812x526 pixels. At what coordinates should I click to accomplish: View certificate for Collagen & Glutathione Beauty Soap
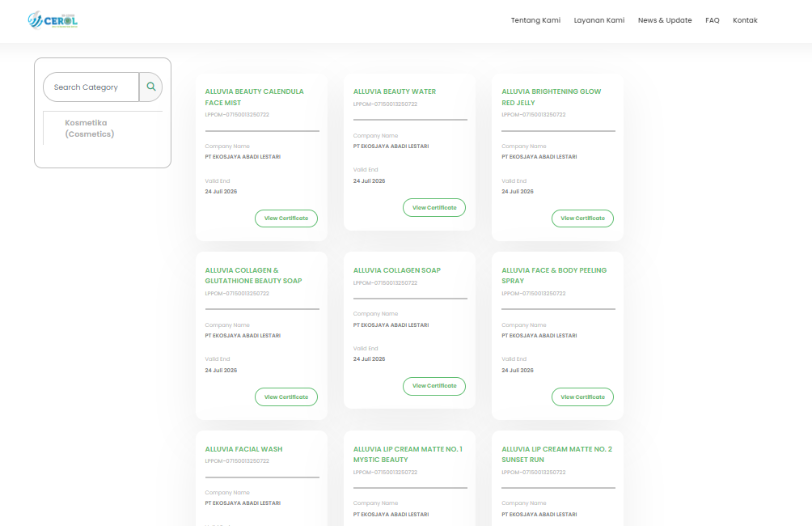[285, 397]
